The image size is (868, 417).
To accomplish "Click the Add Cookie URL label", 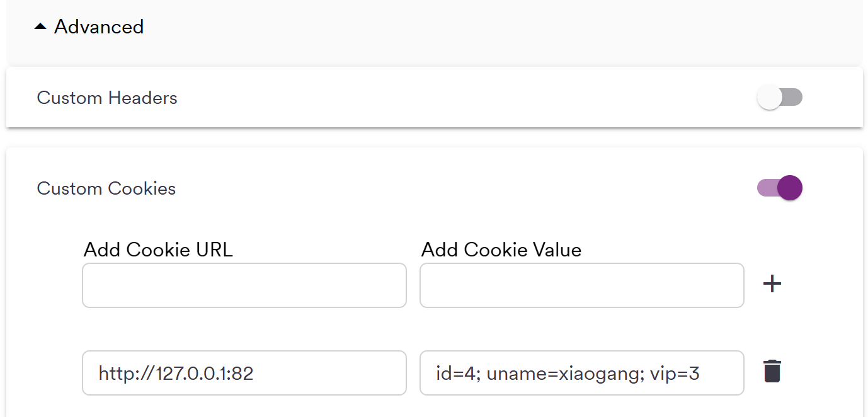I will (x=158, y=250).
